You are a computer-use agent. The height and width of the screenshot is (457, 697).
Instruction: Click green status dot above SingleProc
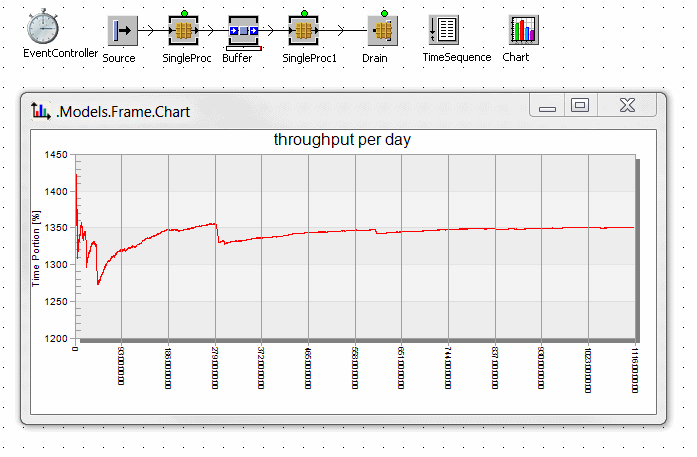point(183,12)
